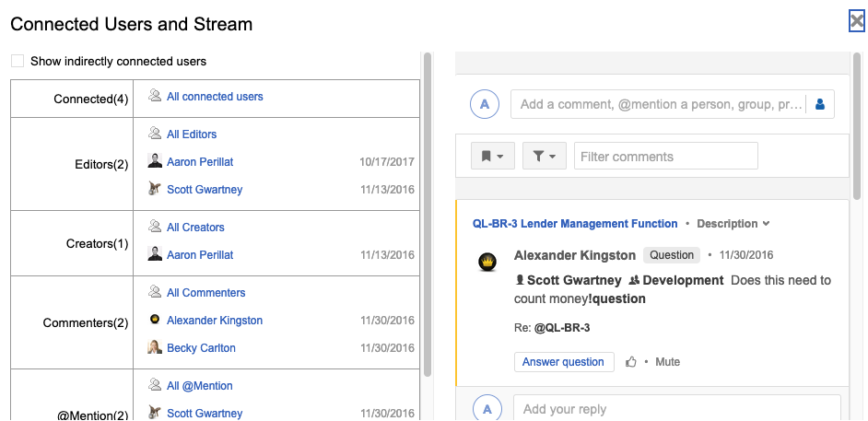Click the group icon beside All Creators
The image size is (868, 421).
(x=155, y=227)
